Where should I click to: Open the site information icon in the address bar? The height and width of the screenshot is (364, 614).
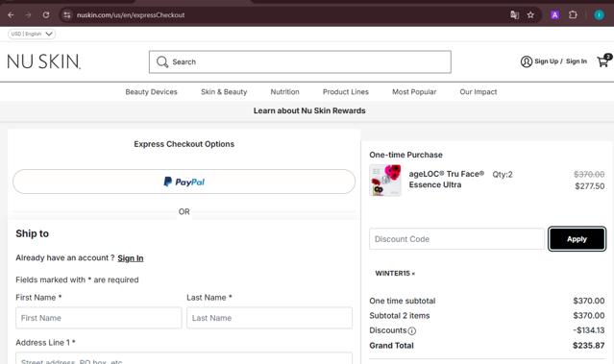[67, 14]
